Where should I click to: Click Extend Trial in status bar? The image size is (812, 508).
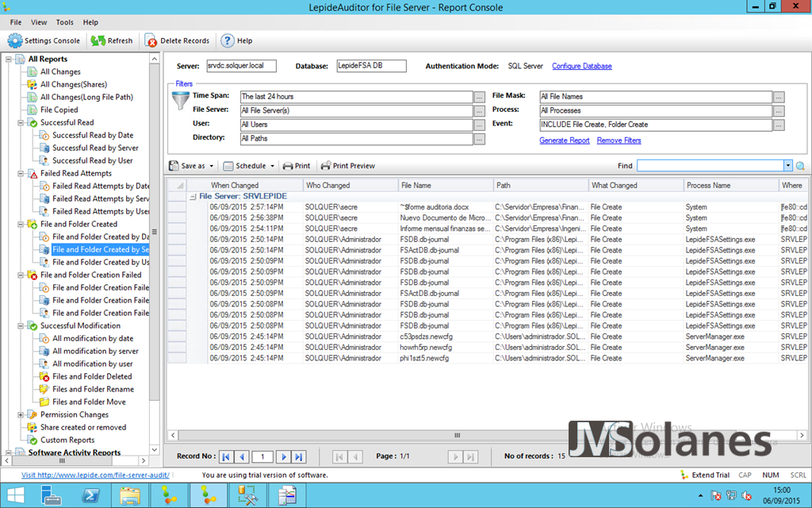(705, 475)
